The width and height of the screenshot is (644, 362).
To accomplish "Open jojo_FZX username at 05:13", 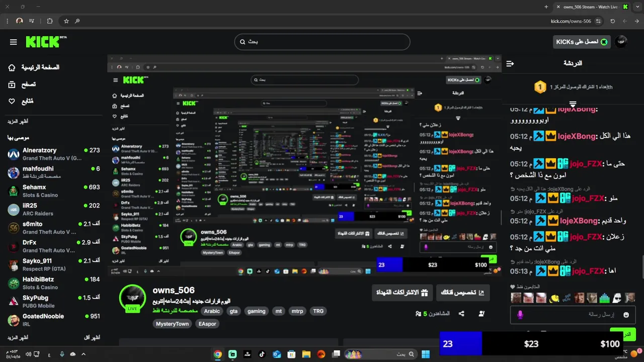I will pyautogui.click(x=588, y=271).
